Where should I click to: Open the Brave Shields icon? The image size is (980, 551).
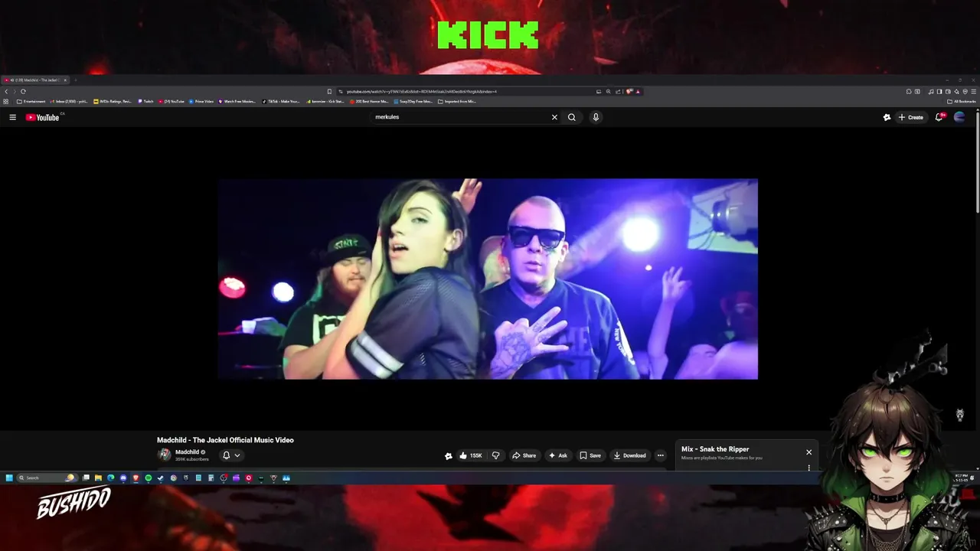click(629, 91)
